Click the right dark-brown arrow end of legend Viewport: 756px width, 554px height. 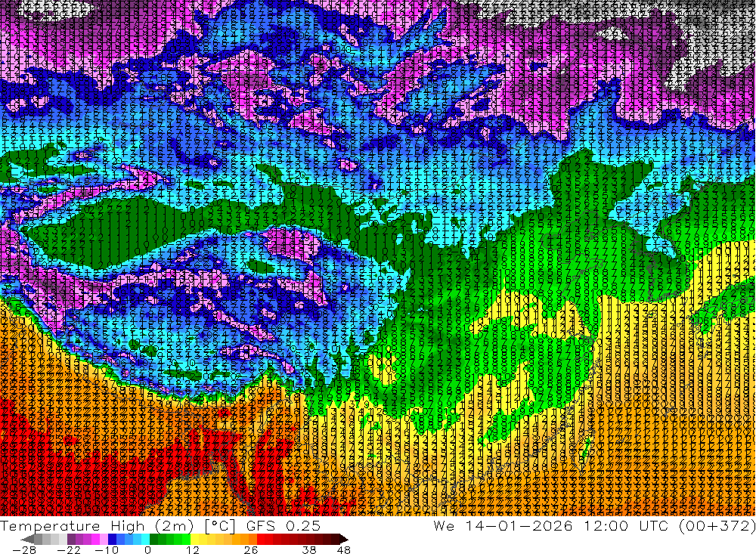[x=344, y=539]
